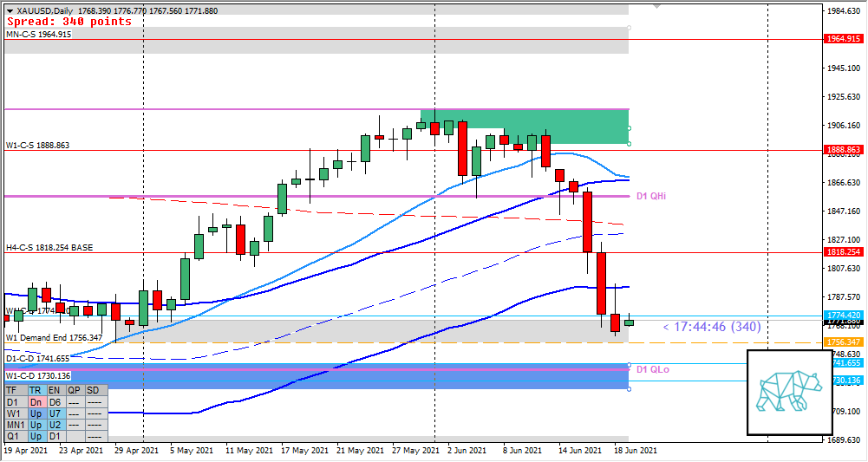
Task: Click the TF header in the dashboard table
Action: [13, 390]
